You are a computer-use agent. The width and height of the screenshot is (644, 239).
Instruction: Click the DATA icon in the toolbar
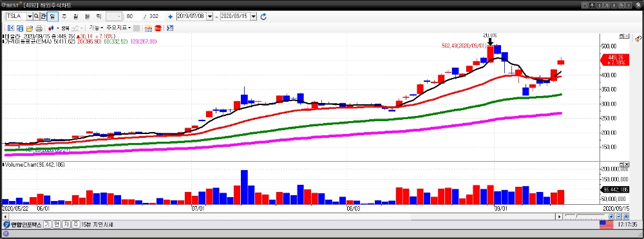click(x=148, y=28)
